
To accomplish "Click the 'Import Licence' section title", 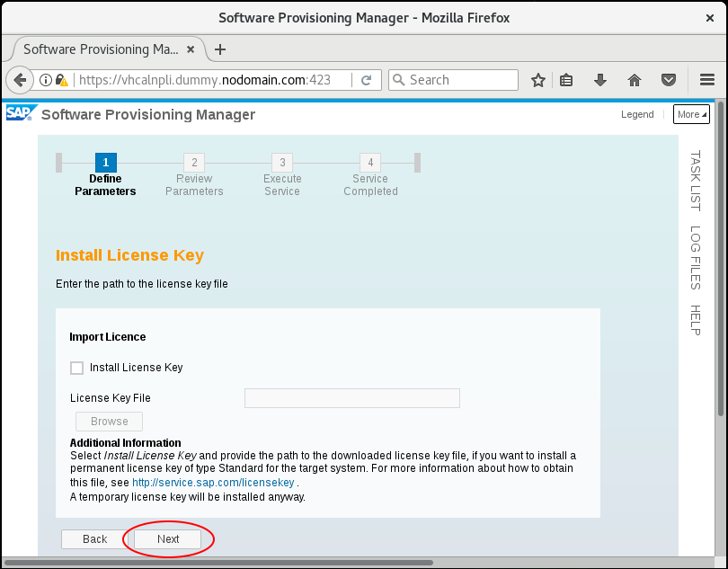I will point(108,337).
